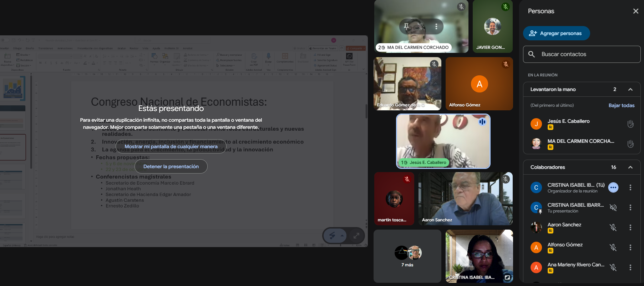The height and width of the screenshot is (286, 644).
Task: Click muted mic indicator on Aaron Sanchez tile
Action: 506,179
